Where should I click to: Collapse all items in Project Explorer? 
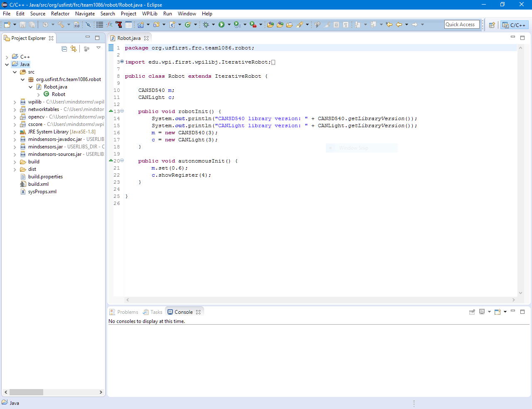[x=64, y=49]
